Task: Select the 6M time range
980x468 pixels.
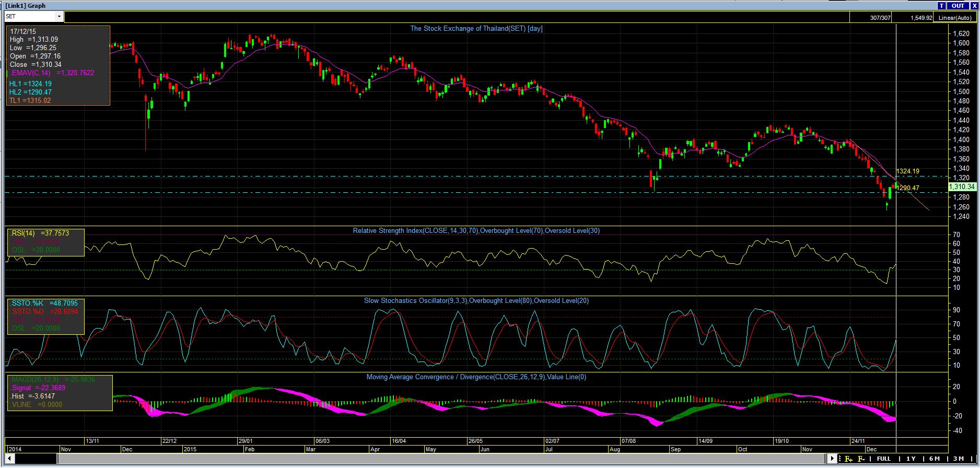Action: [935, 459]
